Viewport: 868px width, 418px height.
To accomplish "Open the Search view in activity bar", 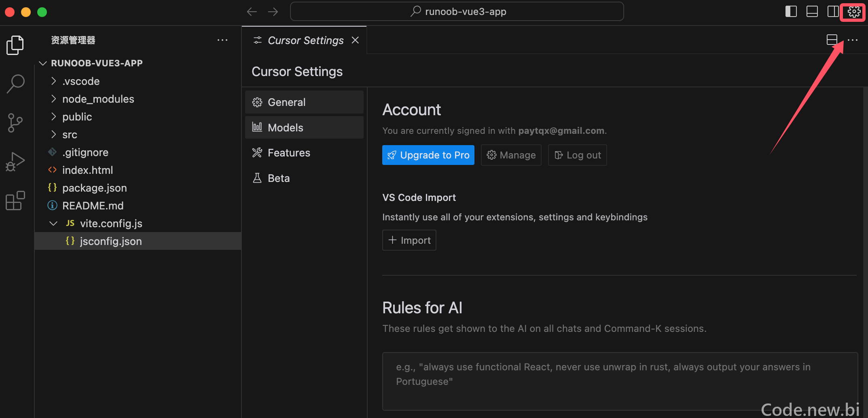I will tap(15, 84).
